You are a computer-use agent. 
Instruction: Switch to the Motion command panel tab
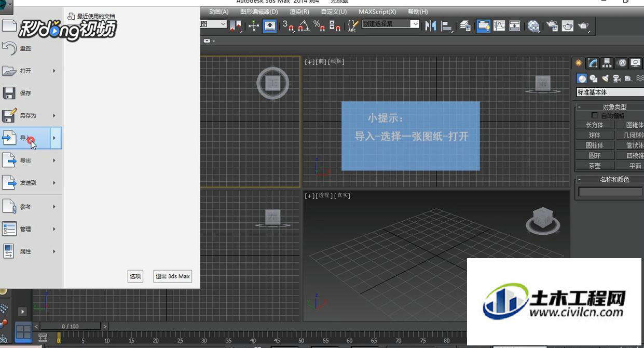click(x=622, y=63)
